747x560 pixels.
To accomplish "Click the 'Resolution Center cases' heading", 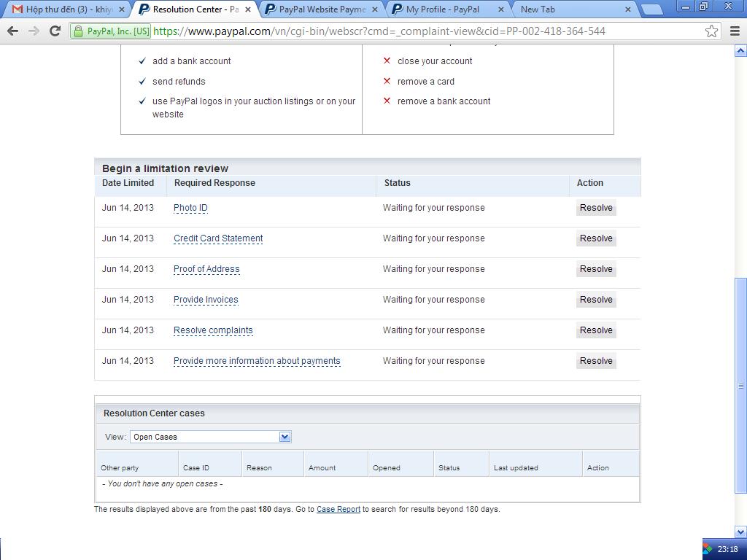I will (x=154, y=413).
